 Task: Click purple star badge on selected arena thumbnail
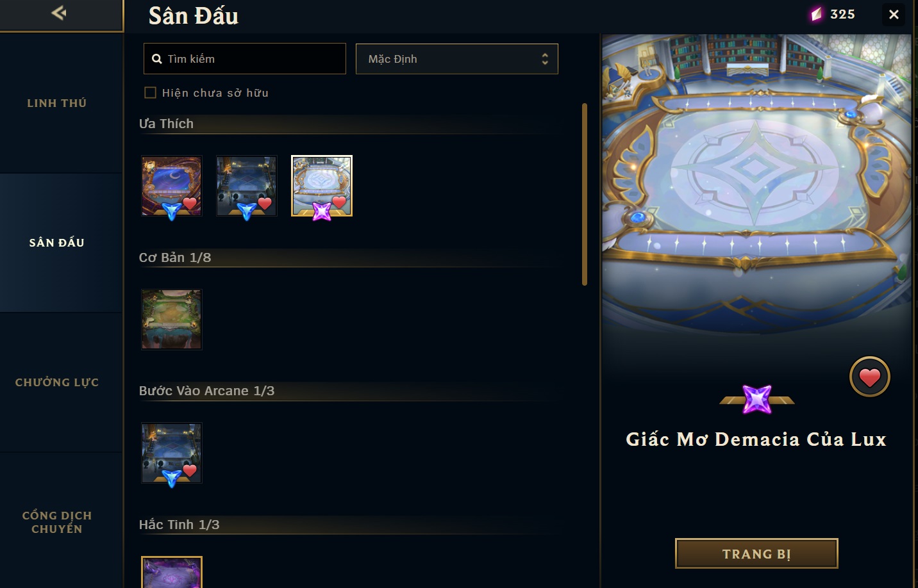(x=322, y=211)
